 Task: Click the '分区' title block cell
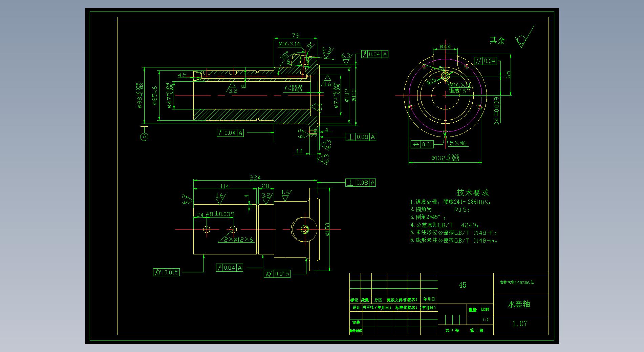pyautogui.click(x=378, y=300)
